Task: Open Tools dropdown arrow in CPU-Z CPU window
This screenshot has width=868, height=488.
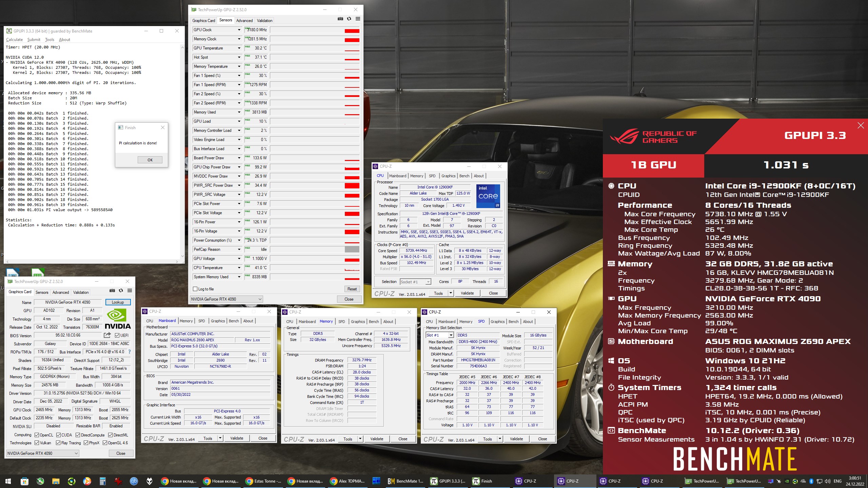Action: (451, 293)
